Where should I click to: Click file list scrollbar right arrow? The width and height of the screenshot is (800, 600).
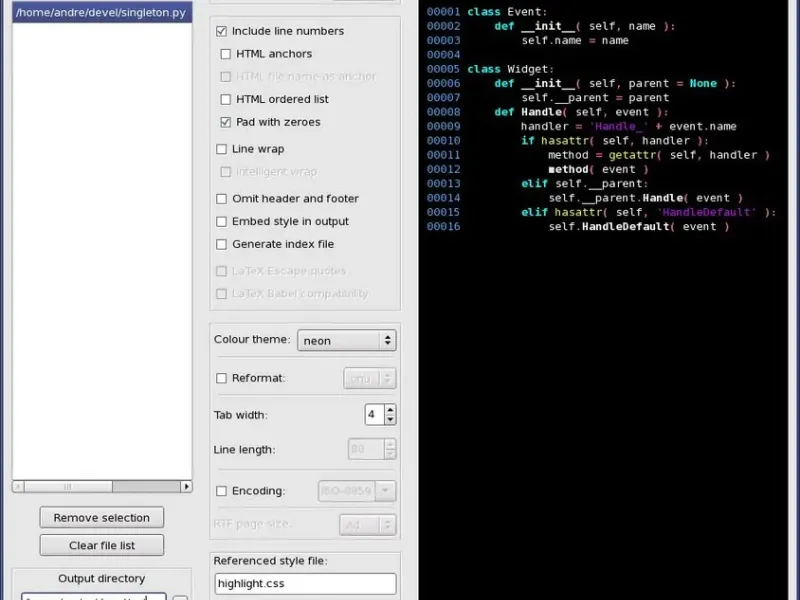pyautogui.click(x=187, y=487)
